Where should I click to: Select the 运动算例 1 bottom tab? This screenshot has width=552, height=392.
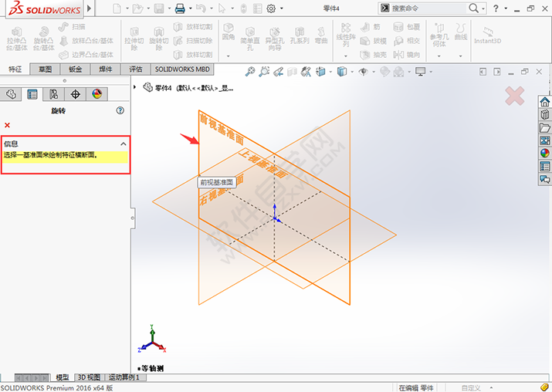pos(124,377)
